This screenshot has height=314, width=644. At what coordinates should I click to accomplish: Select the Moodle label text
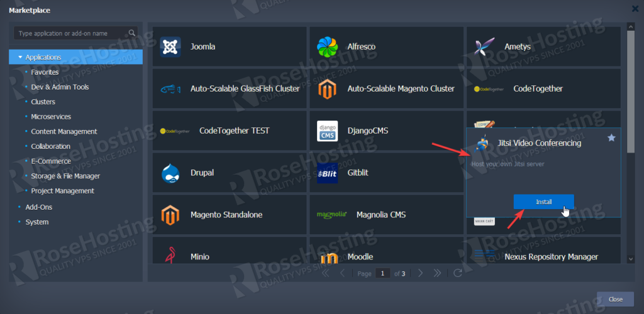[360, 257]
